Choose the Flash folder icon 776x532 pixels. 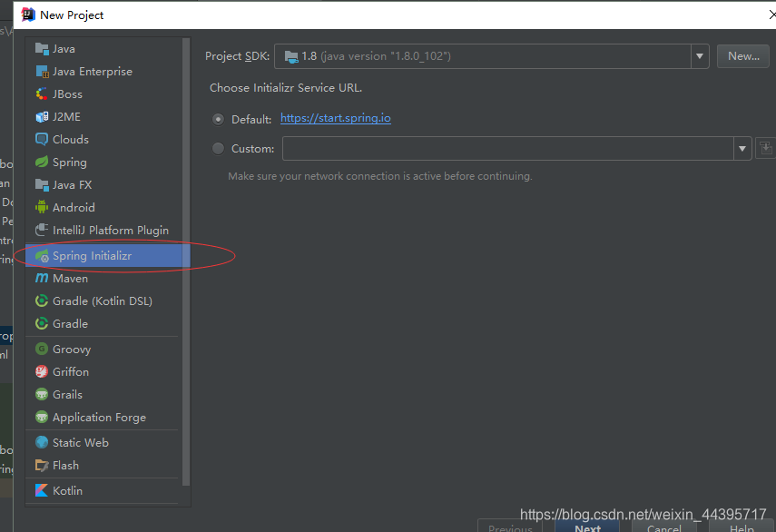(42, 465)
